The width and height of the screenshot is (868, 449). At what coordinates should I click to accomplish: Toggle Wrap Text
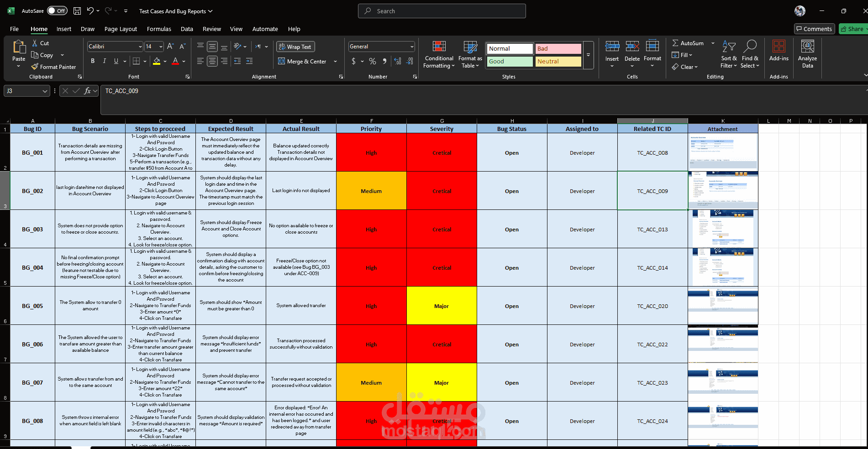[x=295, y=47]
